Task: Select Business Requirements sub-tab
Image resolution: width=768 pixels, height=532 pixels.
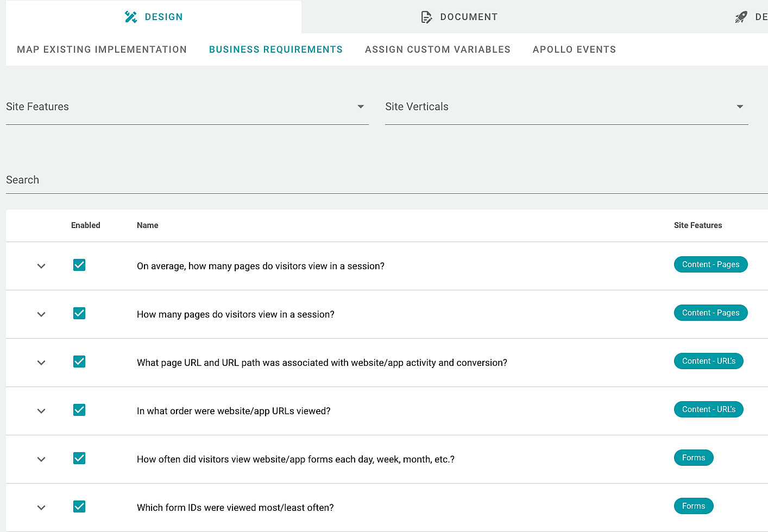Action: 276,49
